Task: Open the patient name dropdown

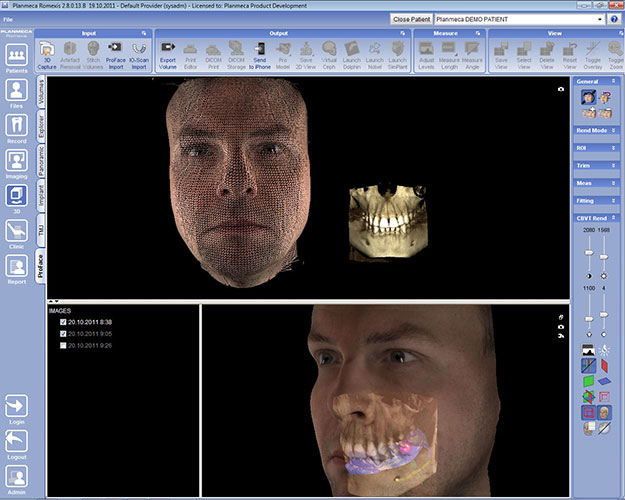Action: [x=599, y=19]
